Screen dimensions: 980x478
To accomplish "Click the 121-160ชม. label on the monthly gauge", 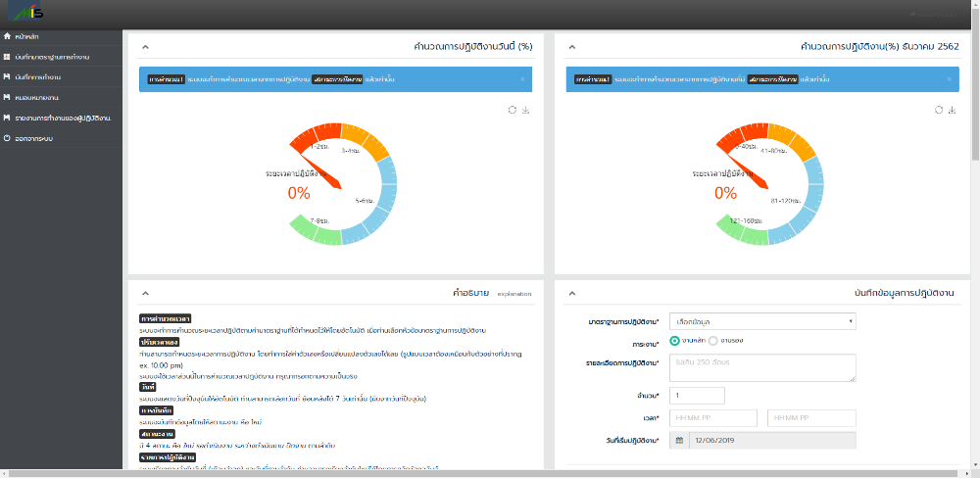I will (746, 221).
